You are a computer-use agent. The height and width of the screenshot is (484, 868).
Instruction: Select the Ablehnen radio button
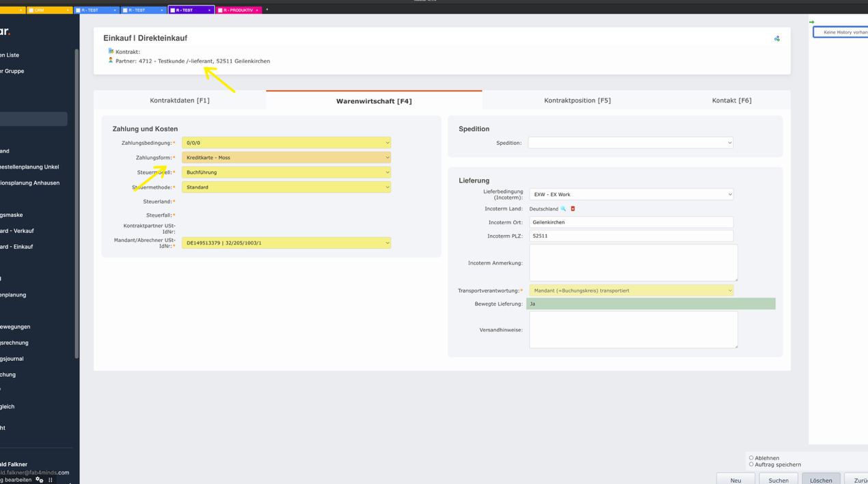coord(751,458)
